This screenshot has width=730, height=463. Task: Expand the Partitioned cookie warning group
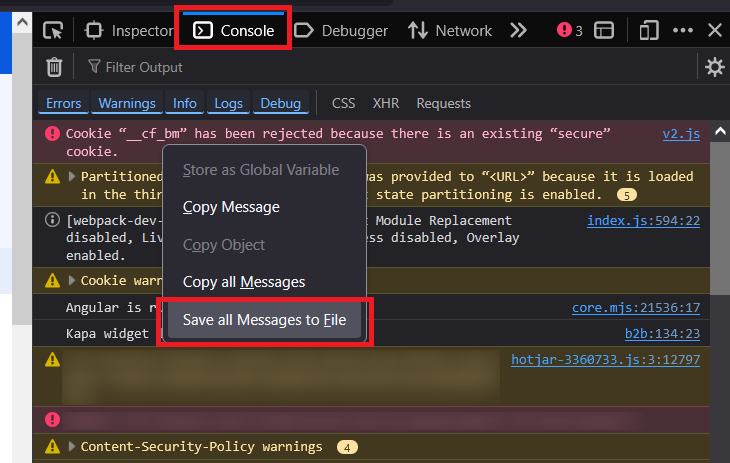coord(72,177)
